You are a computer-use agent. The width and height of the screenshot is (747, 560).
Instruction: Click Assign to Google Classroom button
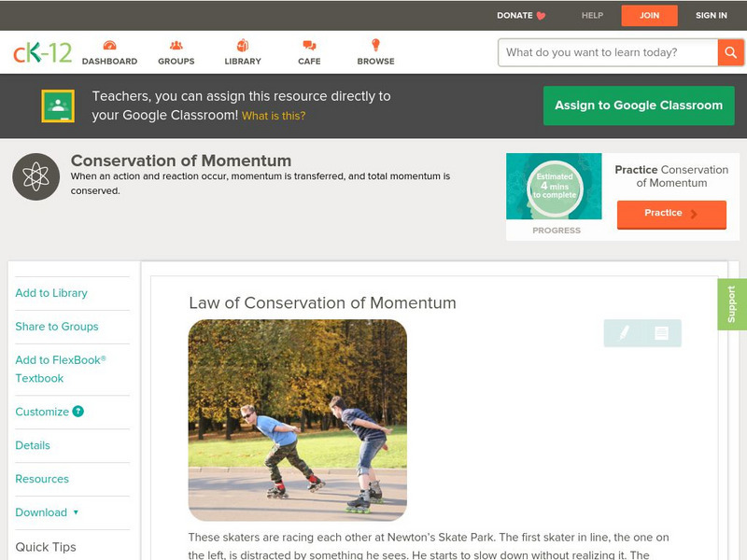(x=639, y=105)
